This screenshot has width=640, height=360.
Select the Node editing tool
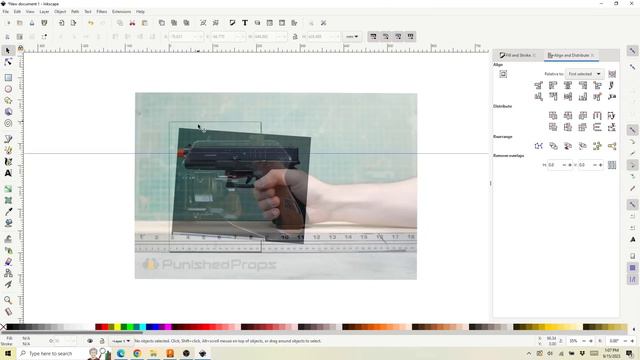(x=8, y=62)
